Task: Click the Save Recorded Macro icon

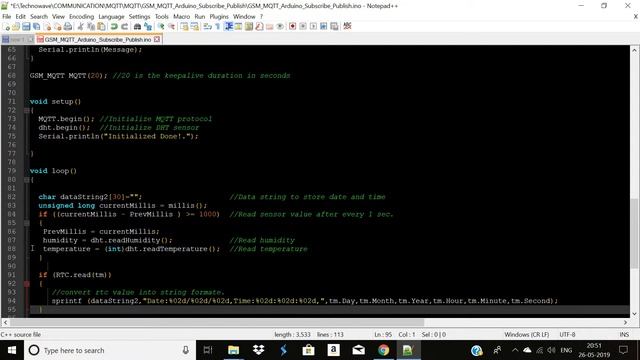Action: coord(334,27)
